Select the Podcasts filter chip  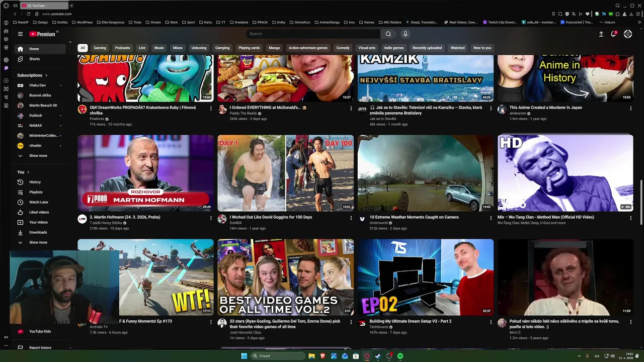pyautogui.click(x=122, y=48)
